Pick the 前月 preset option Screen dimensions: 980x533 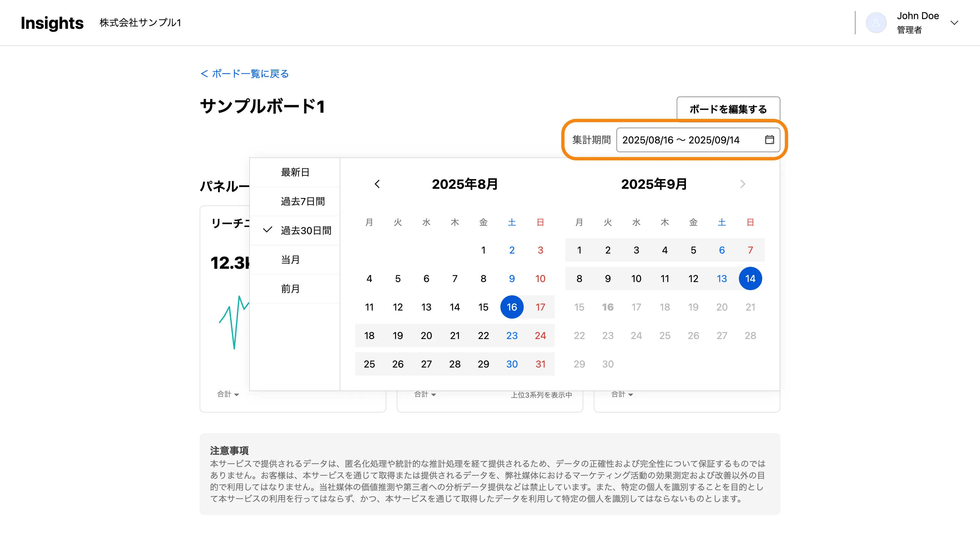point(290,289)
